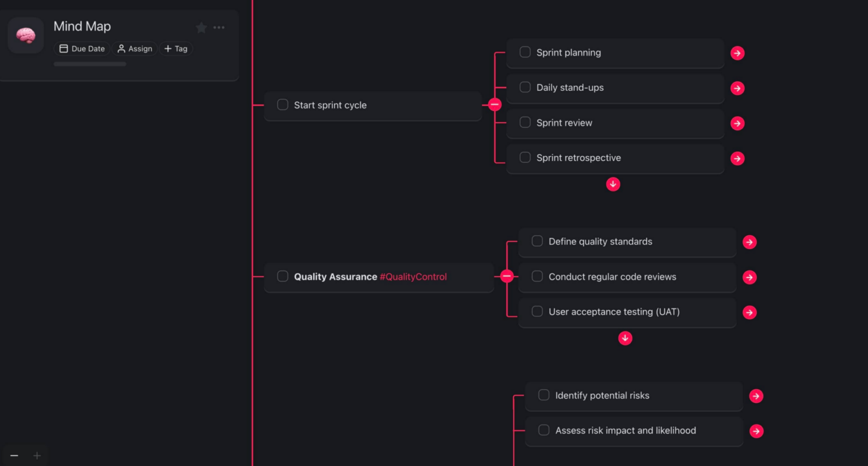Image resolution: width=868 pixels, height=466 pixels.
Task: Open the three-dot more options menu
Action: coord(219,28)
